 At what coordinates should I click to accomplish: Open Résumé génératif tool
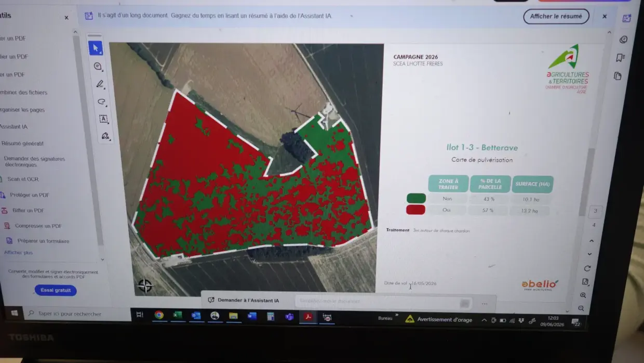(x=22, y=143)
